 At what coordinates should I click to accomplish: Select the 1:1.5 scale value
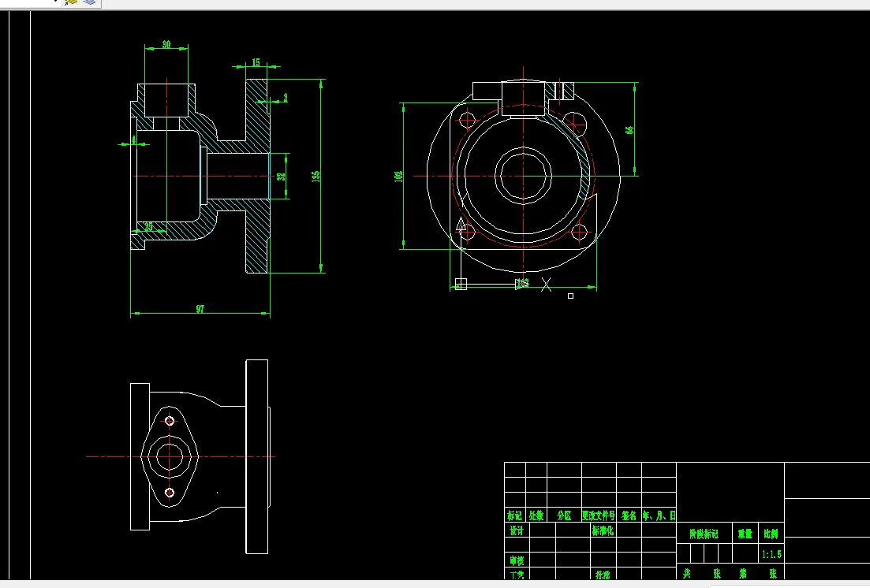click(771, 554)
